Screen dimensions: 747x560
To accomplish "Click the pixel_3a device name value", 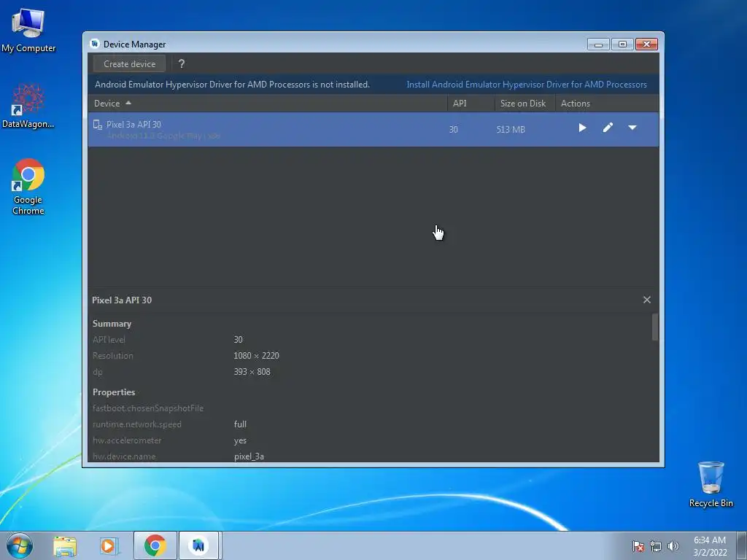I will 249,456.
